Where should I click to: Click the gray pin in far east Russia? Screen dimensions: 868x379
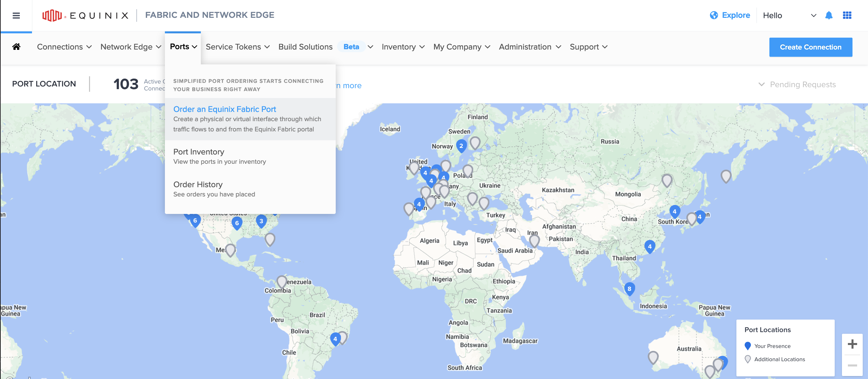[726, 176]
